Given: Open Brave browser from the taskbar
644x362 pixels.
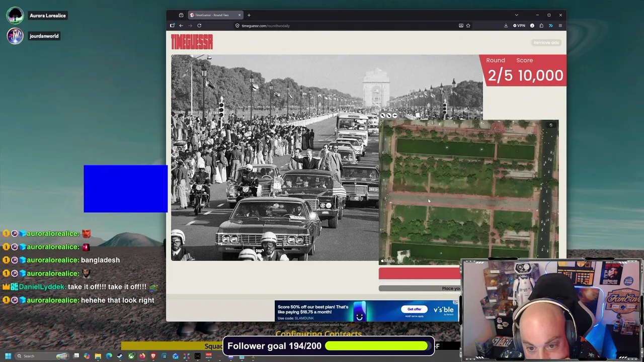Looking at the screenshot, I should (x=153, y=356).
